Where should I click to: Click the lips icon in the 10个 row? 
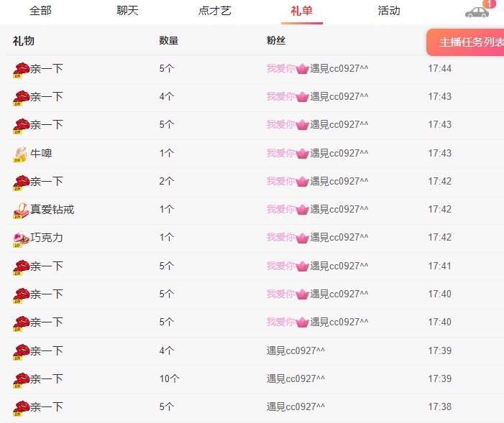(x=21, y=379)
